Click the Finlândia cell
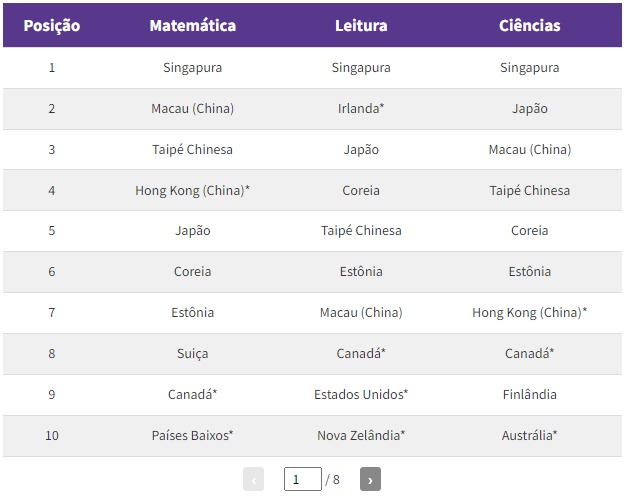This screenshot has width=637, height=503. click(529, 394)
